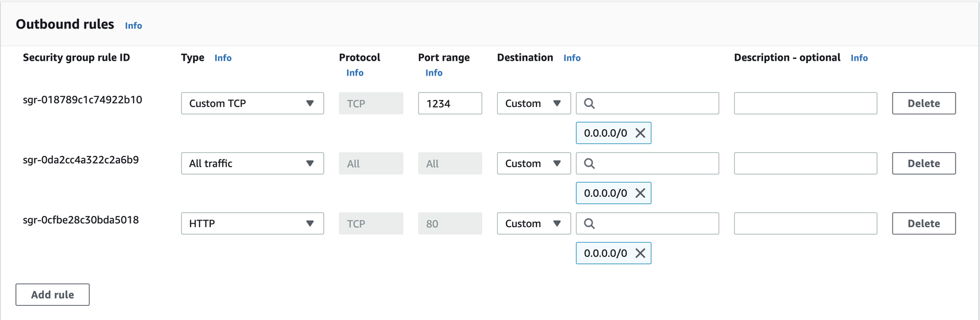This screenshot has width=980, height=320.
Task: Open Info link under Protocol header
Action: [355, 73]
